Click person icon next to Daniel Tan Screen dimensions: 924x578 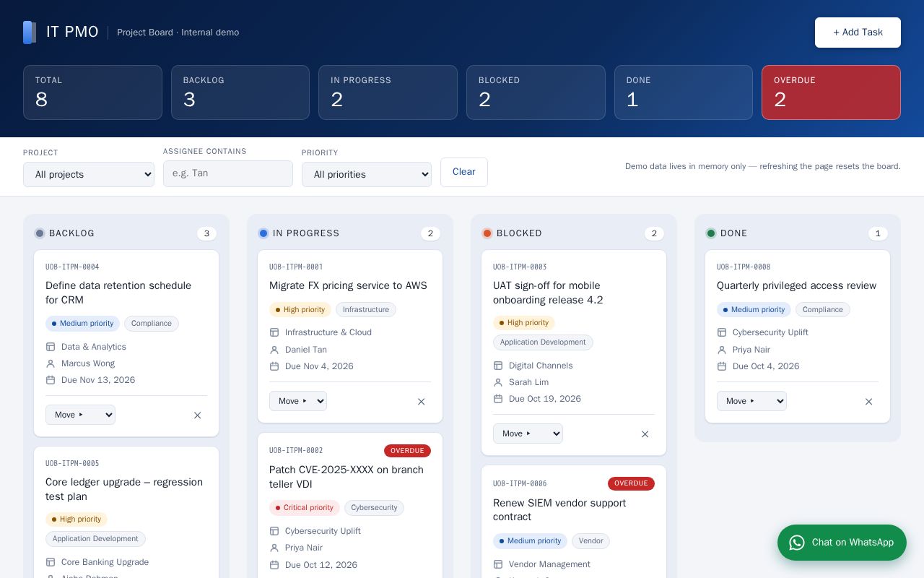pyautogui.click(x=274, y=350)
